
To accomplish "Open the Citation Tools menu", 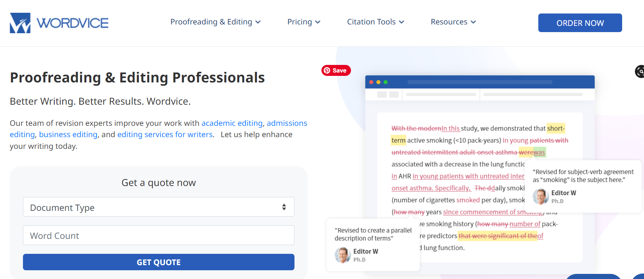I will click(x=375, y=22).
